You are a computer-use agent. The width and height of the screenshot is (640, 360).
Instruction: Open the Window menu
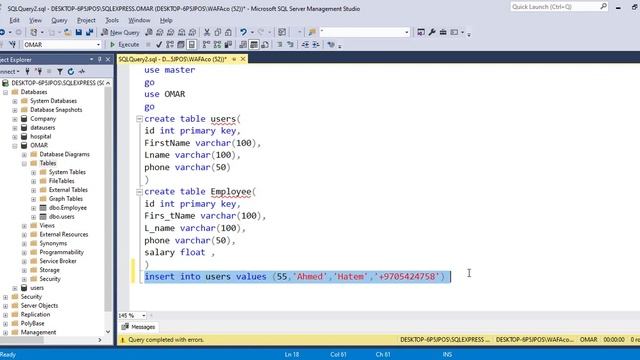[x=139, y=20]
